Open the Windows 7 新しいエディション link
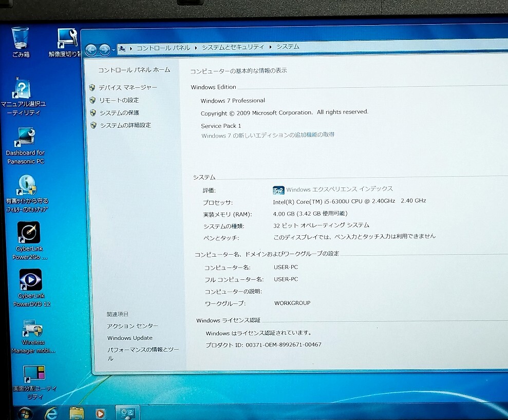 (268, 135)
